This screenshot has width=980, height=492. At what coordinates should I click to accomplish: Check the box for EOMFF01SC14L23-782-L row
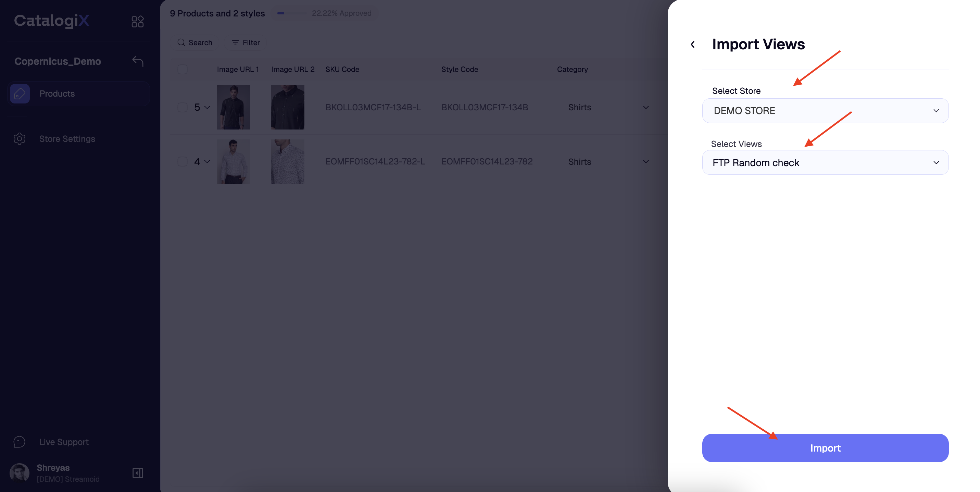click(183, 161)
